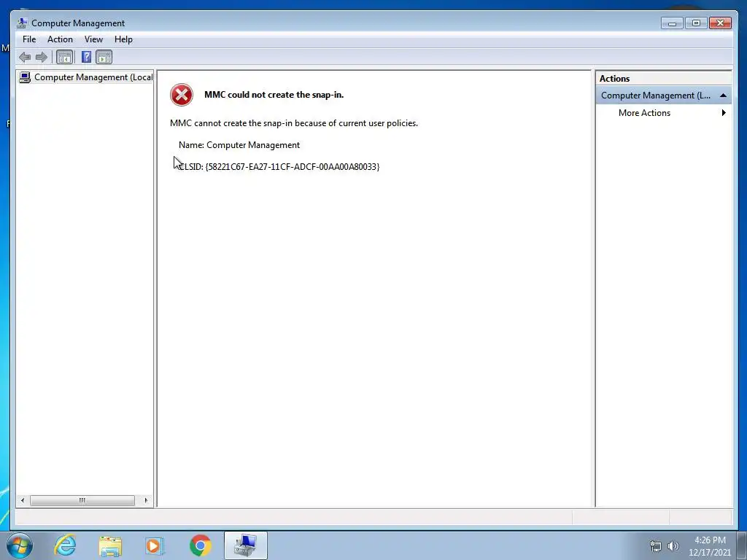Click the user policies error message
This screenshot has height=560, width=747.
[x=294, y=123]
